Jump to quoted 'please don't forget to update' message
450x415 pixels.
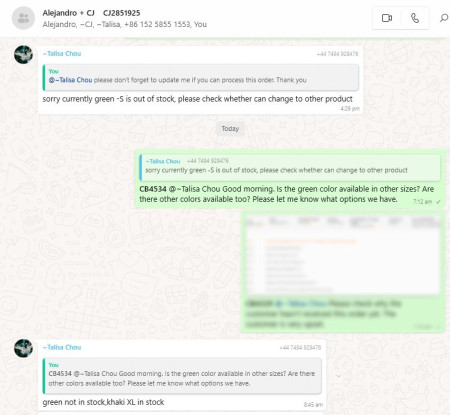coord(201,77)
